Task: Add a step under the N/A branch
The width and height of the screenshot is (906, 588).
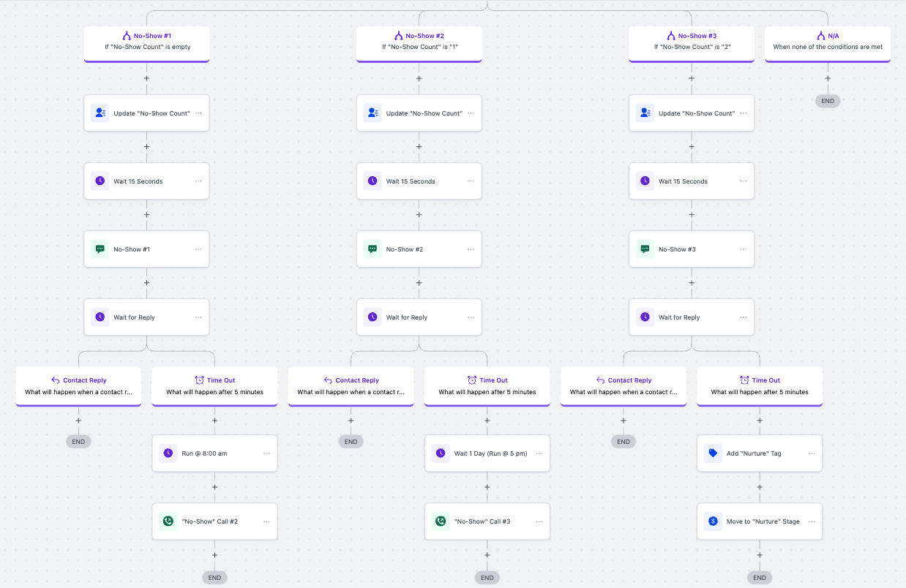Action: pyautogui.click(x=828, y=78)
